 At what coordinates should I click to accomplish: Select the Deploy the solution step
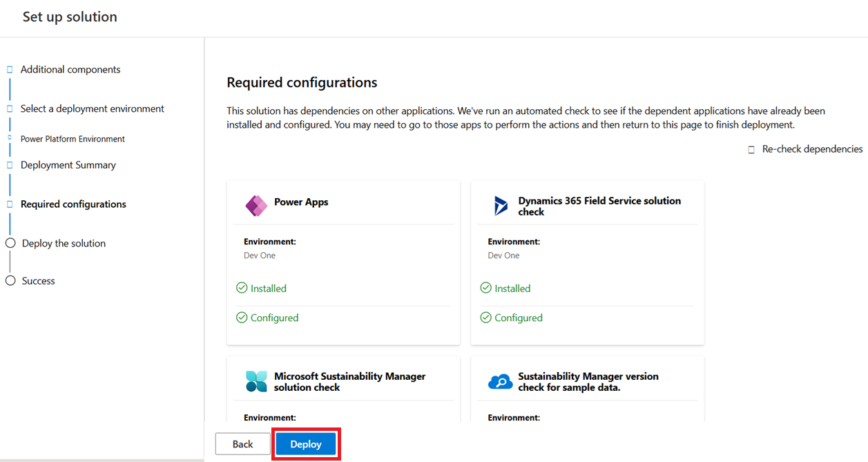(x=64, y=244)
